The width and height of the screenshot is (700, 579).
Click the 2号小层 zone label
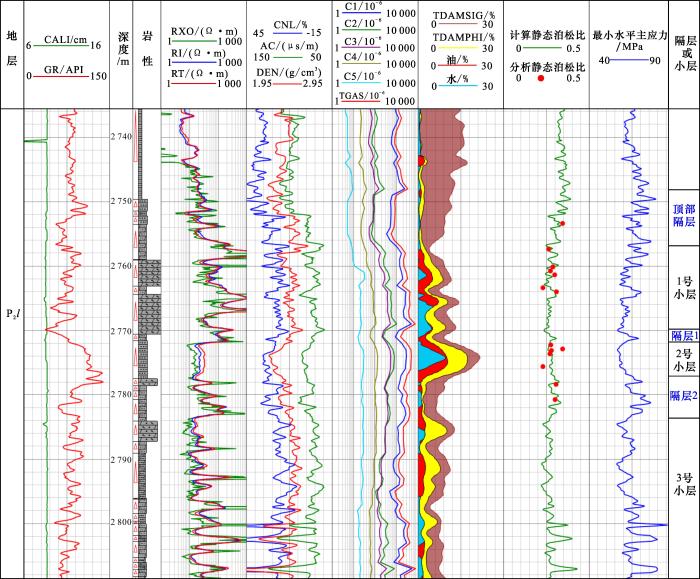click(684, 361)
